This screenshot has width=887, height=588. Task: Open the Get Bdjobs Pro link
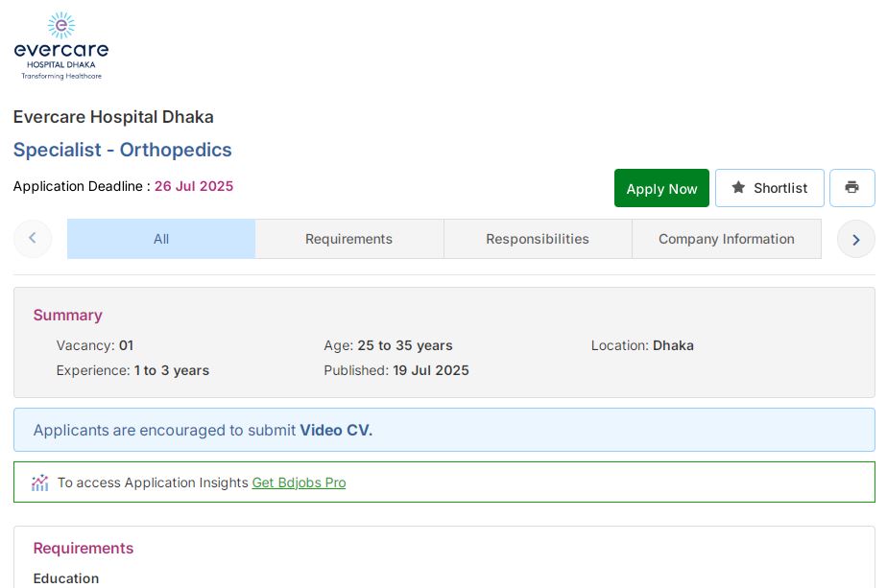click(299, 482)
